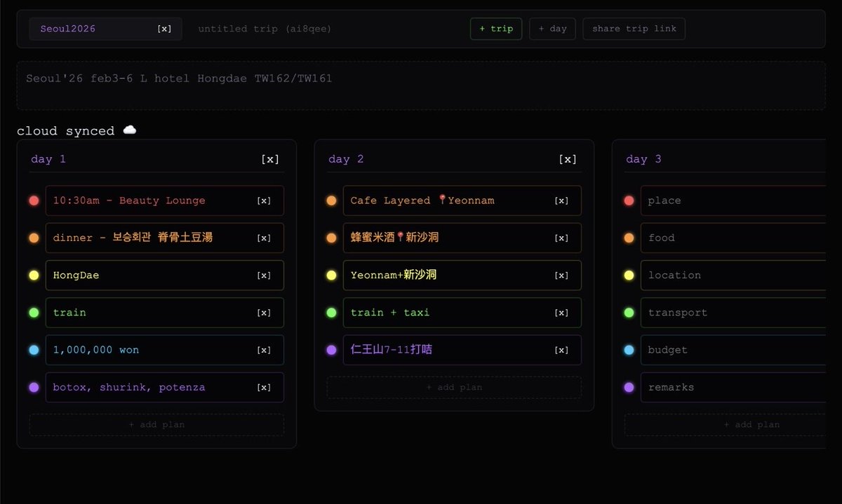Click the orange dot beside Cafe Layered
This screenshot has height=504, width=842.
[x=331, y=200]
